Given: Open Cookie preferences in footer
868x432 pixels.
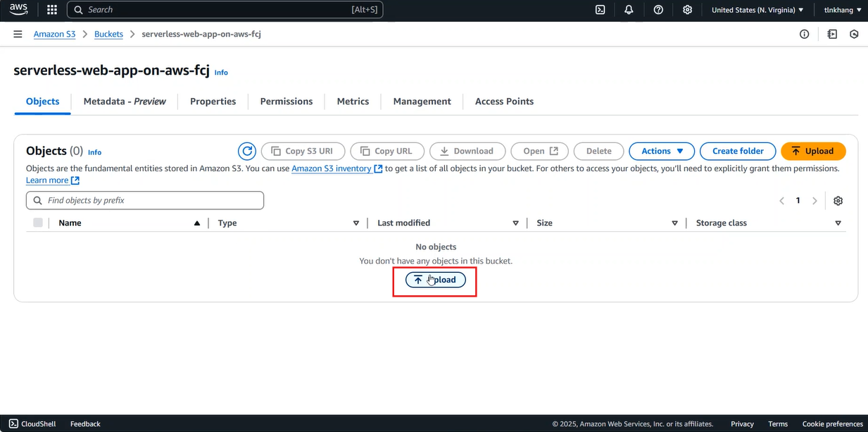Looking at the screenshot, I should click(x=833, y=424).
